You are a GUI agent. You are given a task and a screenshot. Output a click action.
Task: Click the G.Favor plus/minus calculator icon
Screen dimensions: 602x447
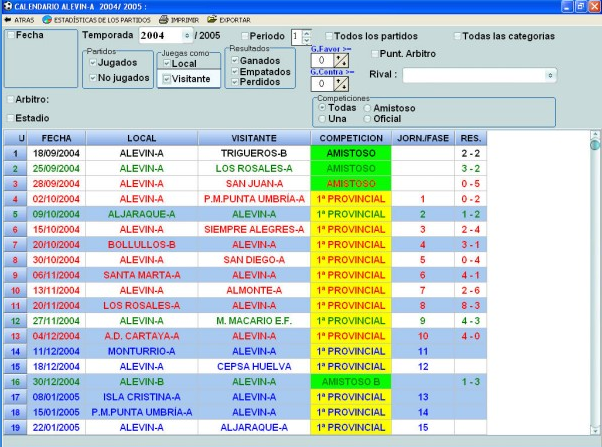(x=341, y=60)
